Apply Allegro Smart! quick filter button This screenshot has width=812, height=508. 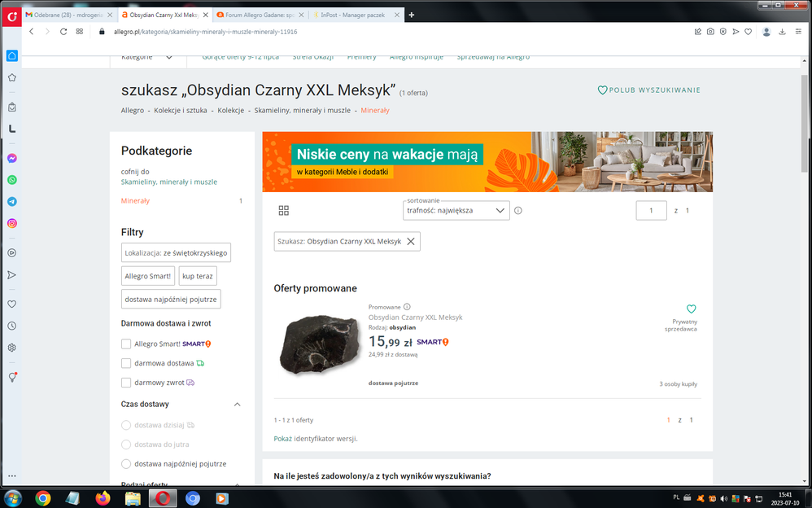point(148,276)
